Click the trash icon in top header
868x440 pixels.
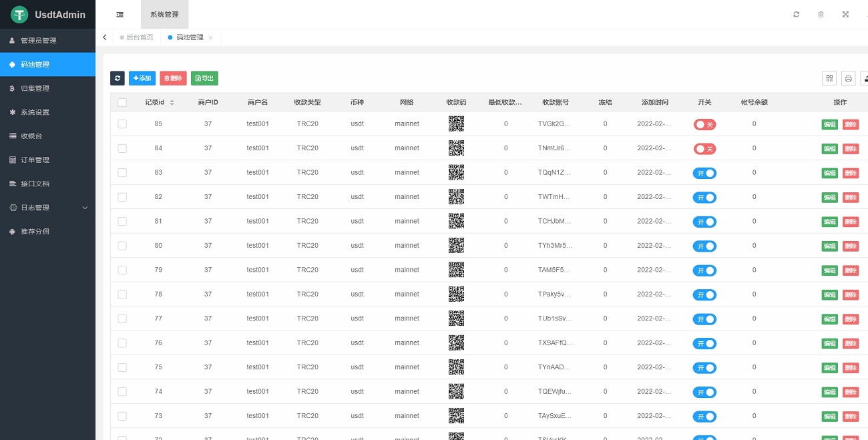[x=821, y=15]
